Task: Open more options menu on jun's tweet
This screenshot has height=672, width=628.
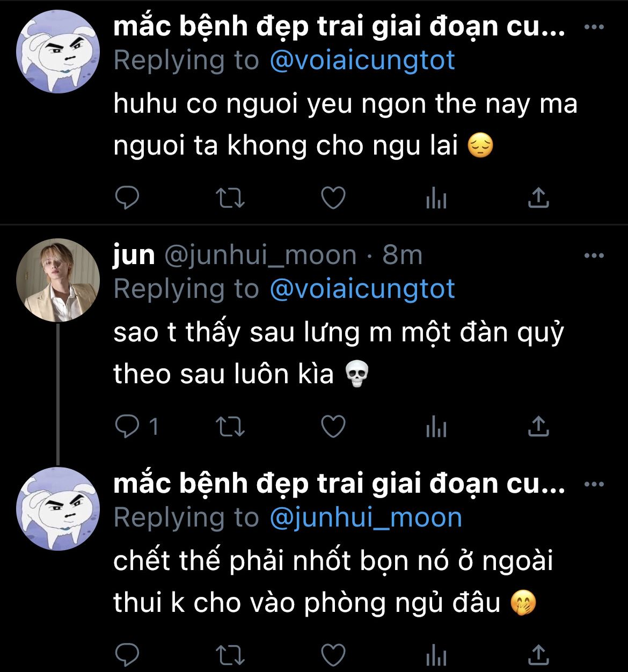Action: [594, 256]
